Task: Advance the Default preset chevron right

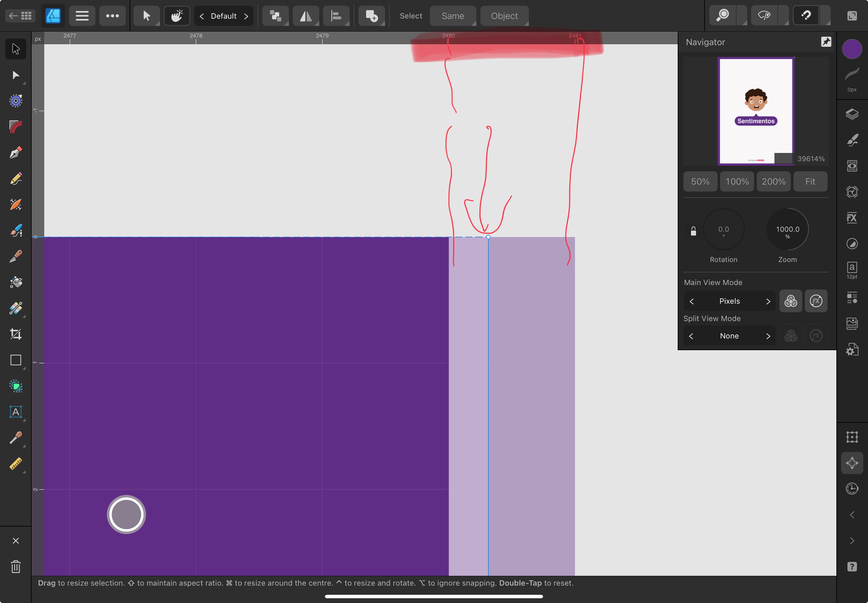Action: [246, 16]
